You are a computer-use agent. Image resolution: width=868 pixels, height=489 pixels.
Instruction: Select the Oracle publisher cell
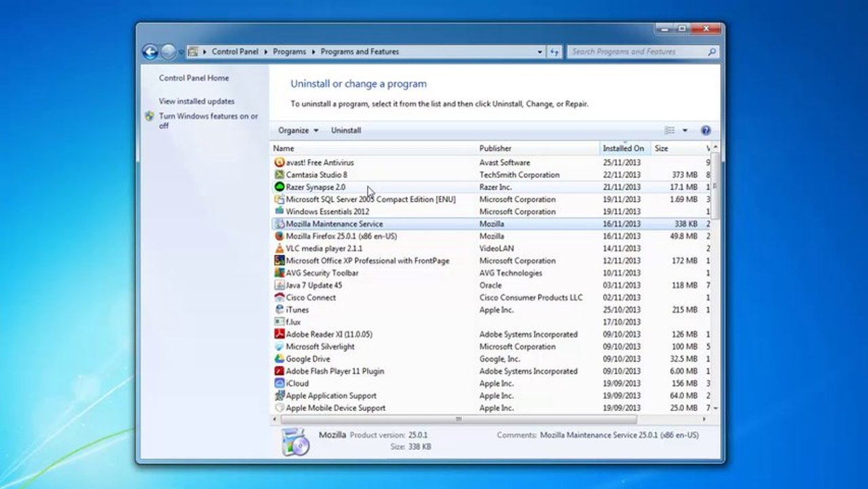[491, 285]
